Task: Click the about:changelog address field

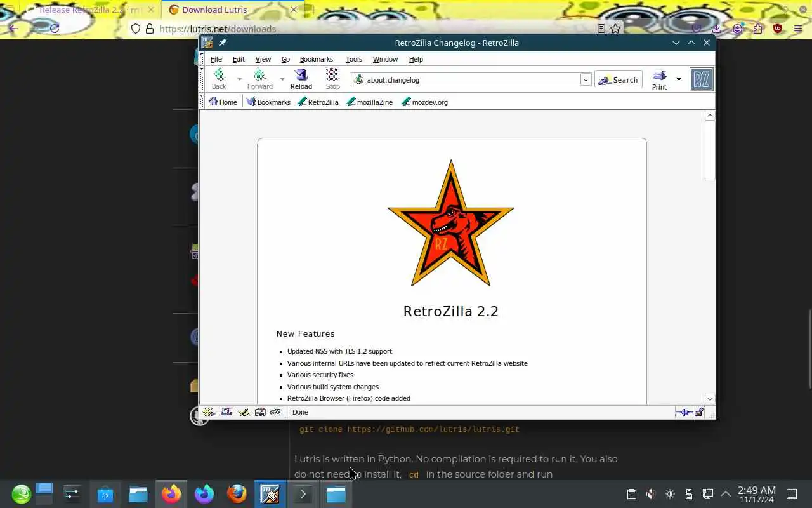Action: 466,79
